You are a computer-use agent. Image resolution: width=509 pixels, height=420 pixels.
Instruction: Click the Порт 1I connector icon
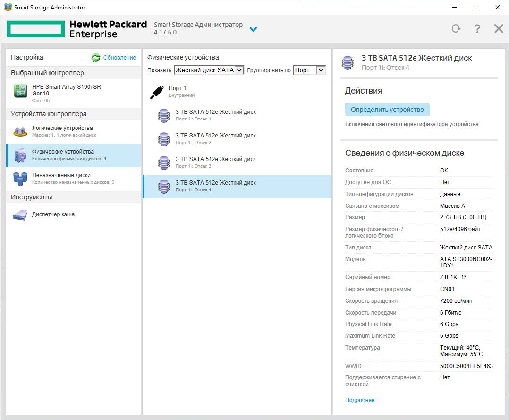pos(157,92)
